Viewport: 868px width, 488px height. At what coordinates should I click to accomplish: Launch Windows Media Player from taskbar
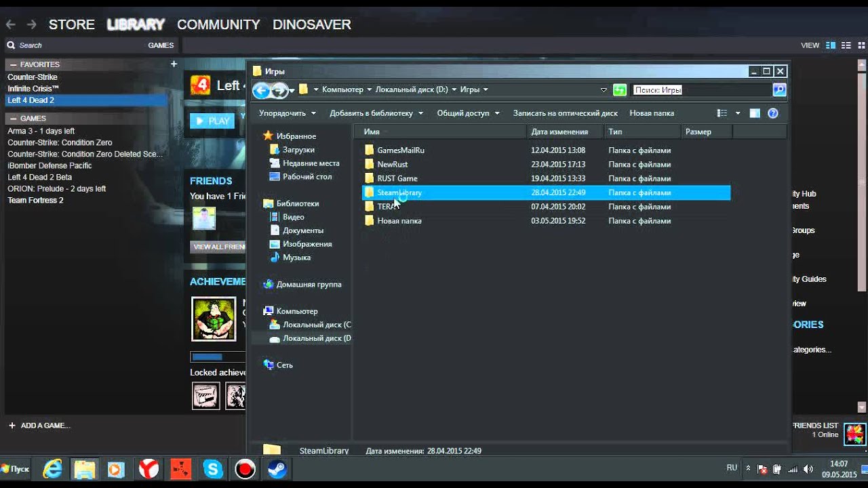point(116,469)
